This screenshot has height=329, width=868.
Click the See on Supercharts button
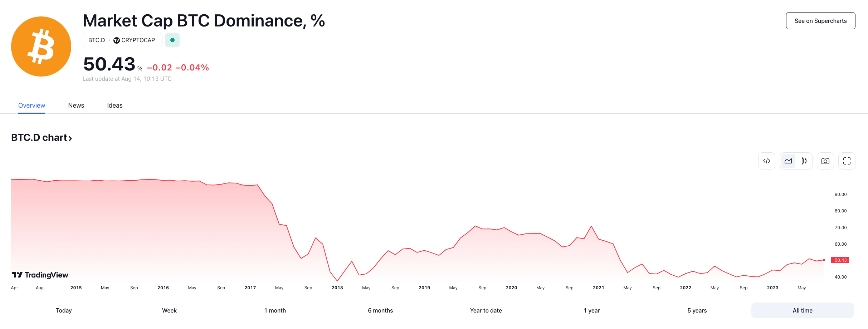(x=820, y=21)
